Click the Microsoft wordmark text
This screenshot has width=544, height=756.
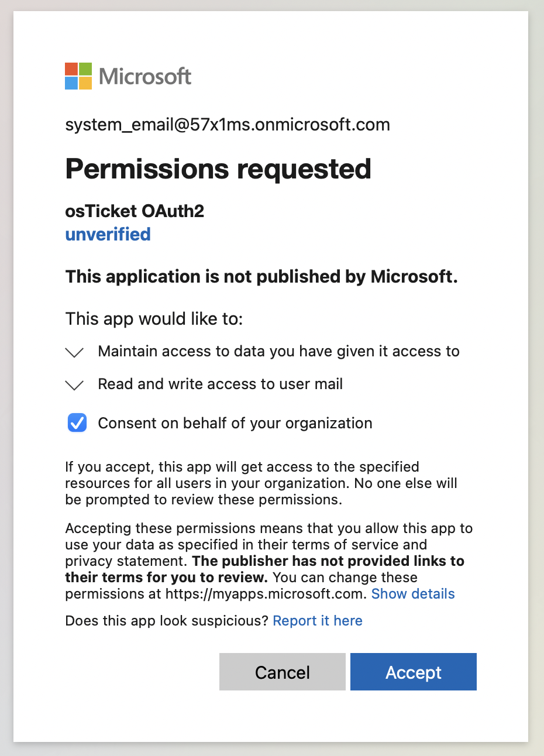(145, 76)
